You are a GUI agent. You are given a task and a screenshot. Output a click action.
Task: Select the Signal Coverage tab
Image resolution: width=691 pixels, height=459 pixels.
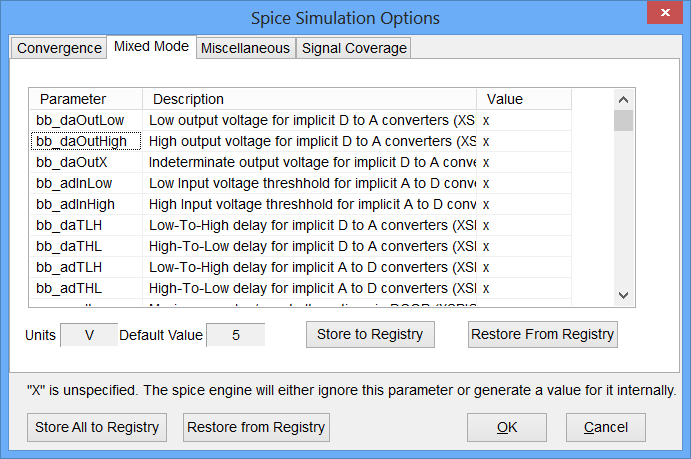pos(354,48)
